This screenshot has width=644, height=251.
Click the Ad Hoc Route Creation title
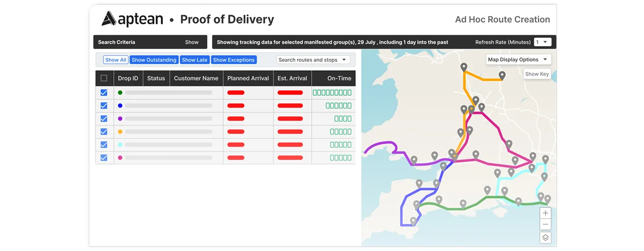[502, 20]
